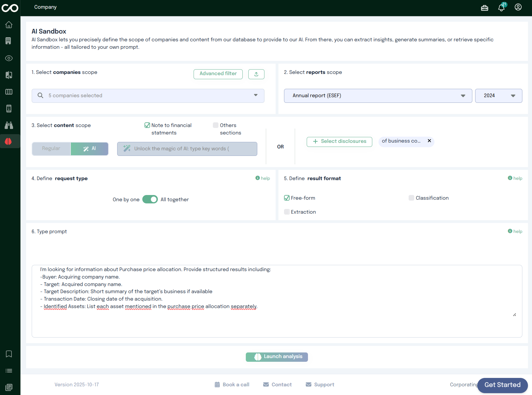Open the bookmark icon in sidebar
532x395 pixels.
(x=9, y=354)
